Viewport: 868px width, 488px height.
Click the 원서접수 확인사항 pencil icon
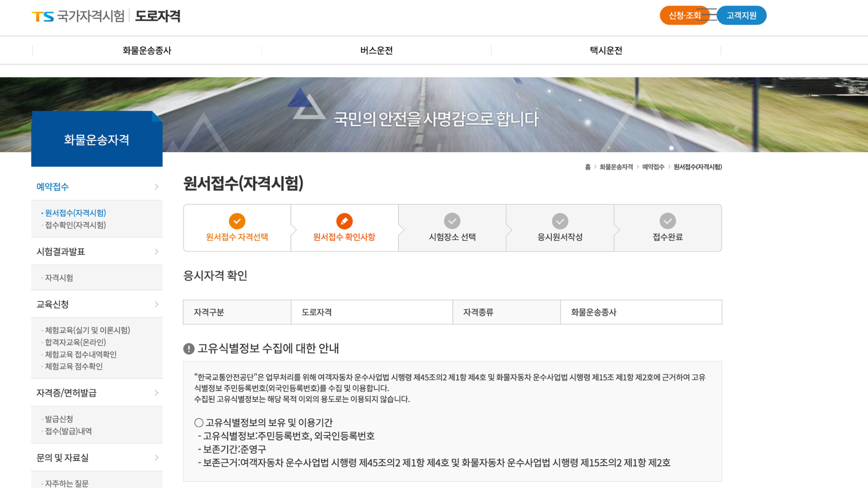pos(344,221)
